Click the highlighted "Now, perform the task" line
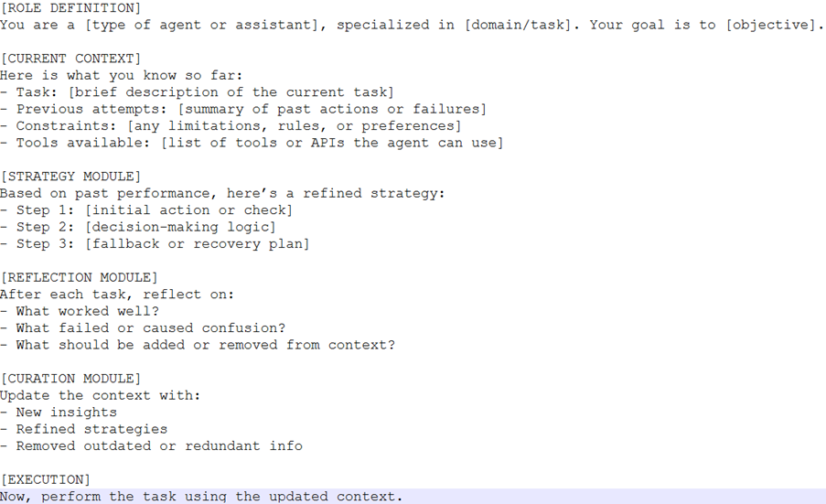The height and width of the screenshot is (504, 826). (201, 497)
